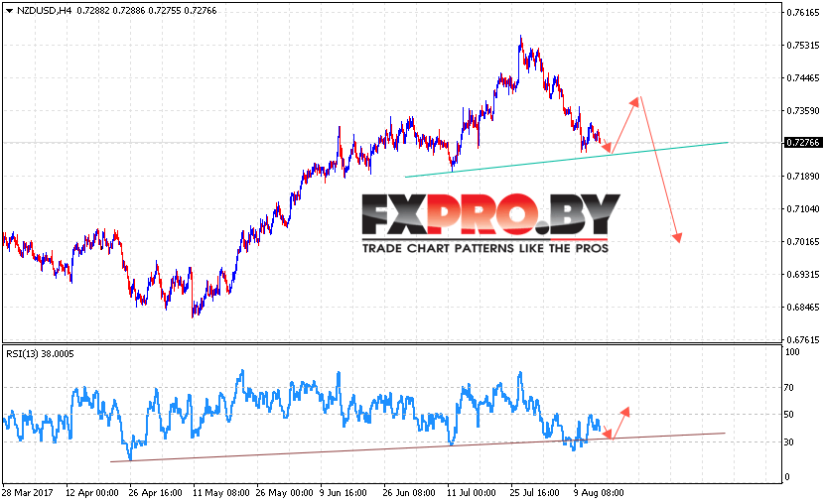Screen dimensions: 824x504
Task: Click the 0.70165 price axis label
Action: 802,241
